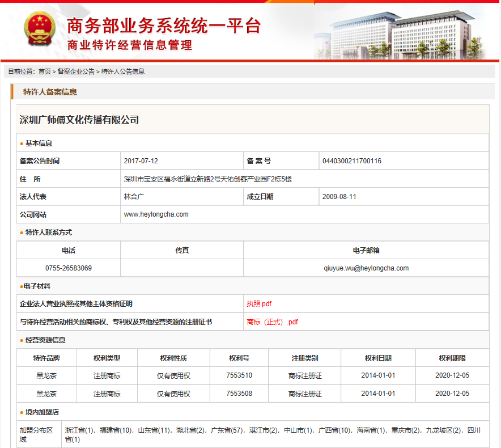Screen dimensions: 501x448
Task: Select legal representative 林合广
Action: 134,197
